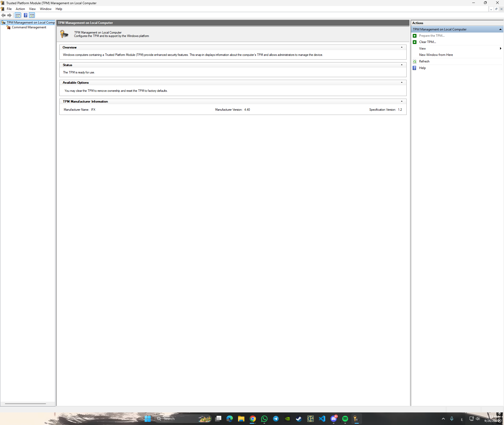Click the left pane horizontal scrollbar
This screenshot has height=425, width=504.
click(x=25, y=404)
